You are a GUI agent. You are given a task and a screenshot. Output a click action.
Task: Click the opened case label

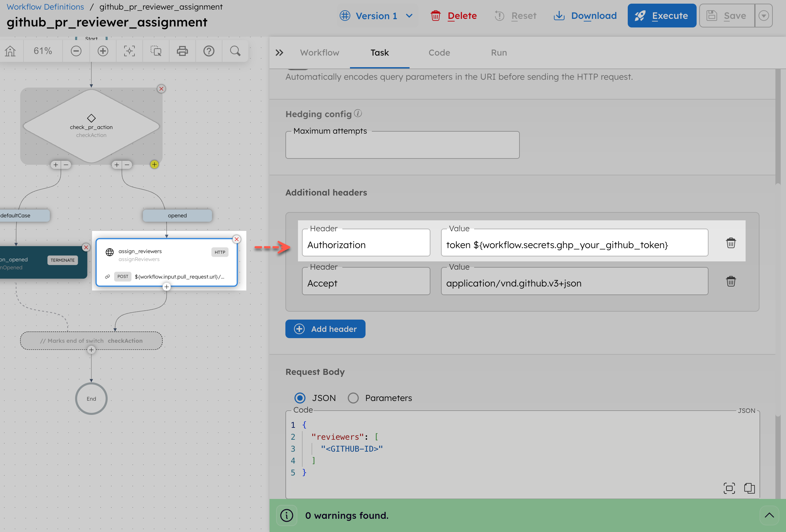tap(177, 216)
